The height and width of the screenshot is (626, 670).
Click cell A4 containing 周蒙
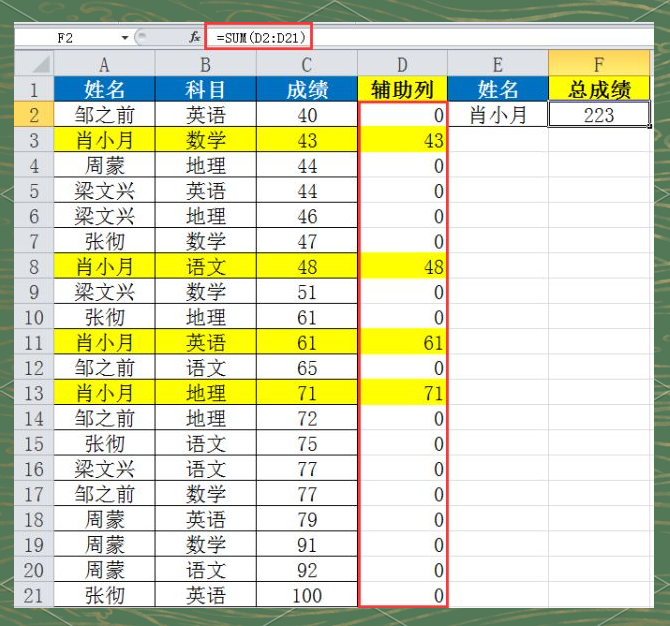(104, 165)
